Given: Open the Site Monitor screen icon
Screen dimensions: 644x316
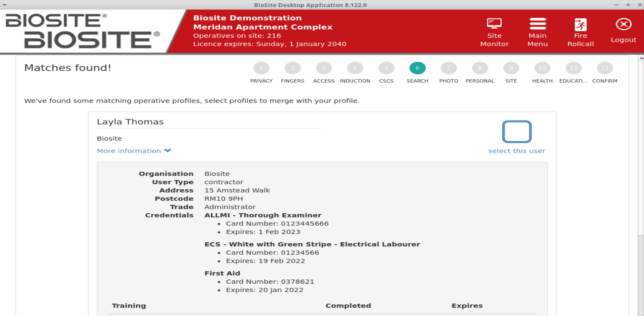Looking at the screenshot, I should click(x=494, y=24).
